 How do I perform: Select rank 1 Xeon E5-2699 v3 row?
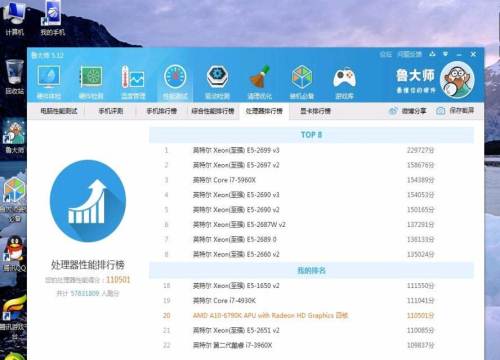(x=311, y=150)
